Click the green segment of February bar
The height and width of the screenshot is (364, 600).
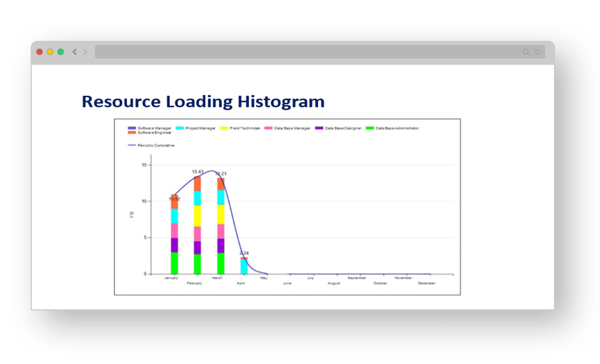(x=197, y=264)
